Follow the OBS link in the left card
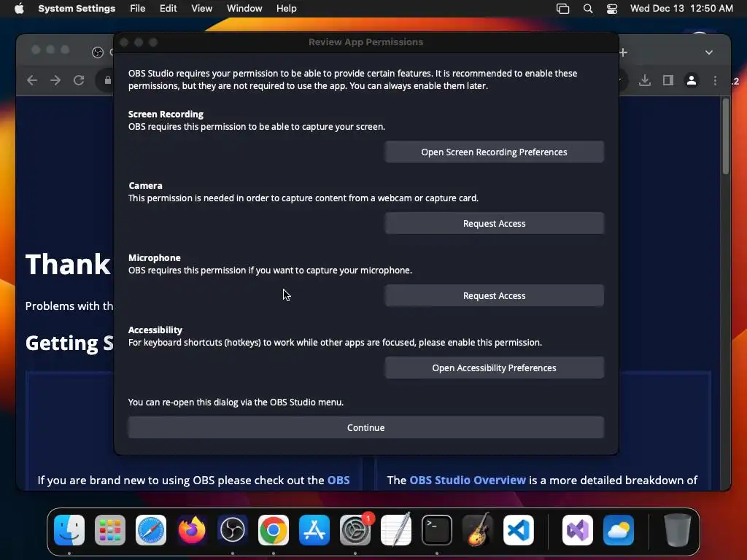 tap(338, 480)
